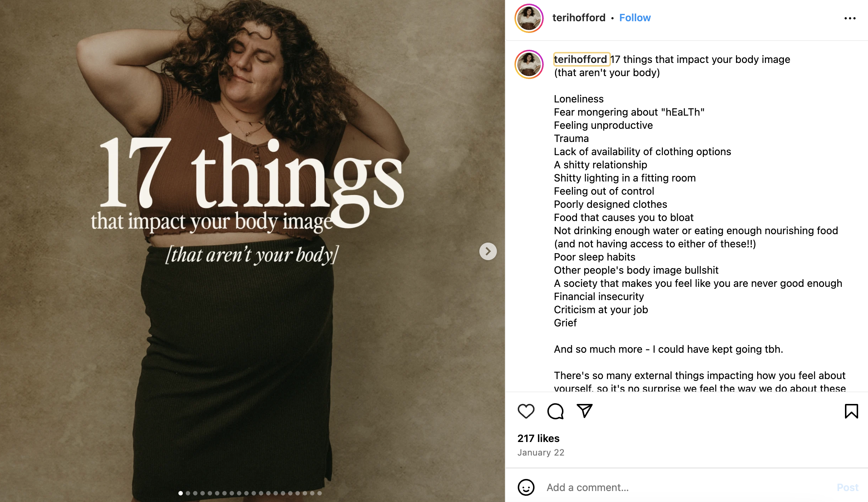Open terihofford header profile picture
The width and height of the screenshot is (868, 502).
529,18
